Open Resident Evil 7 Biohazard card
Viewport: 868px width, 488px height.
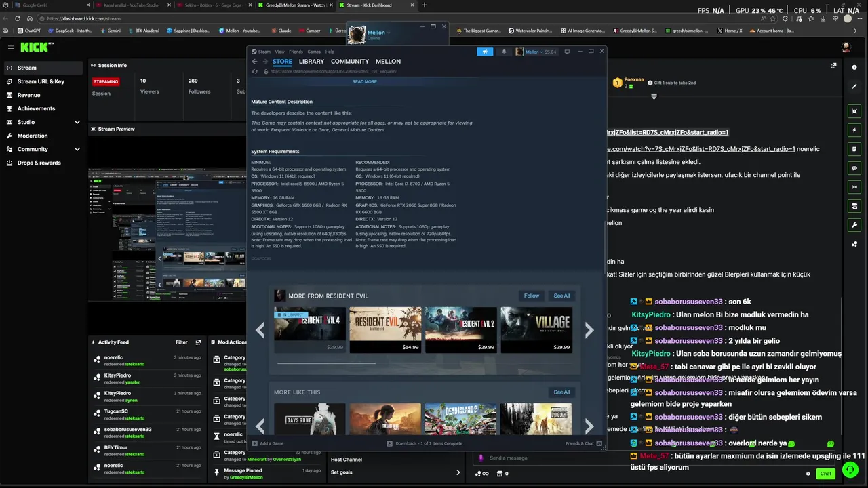(x=385, y=329)
